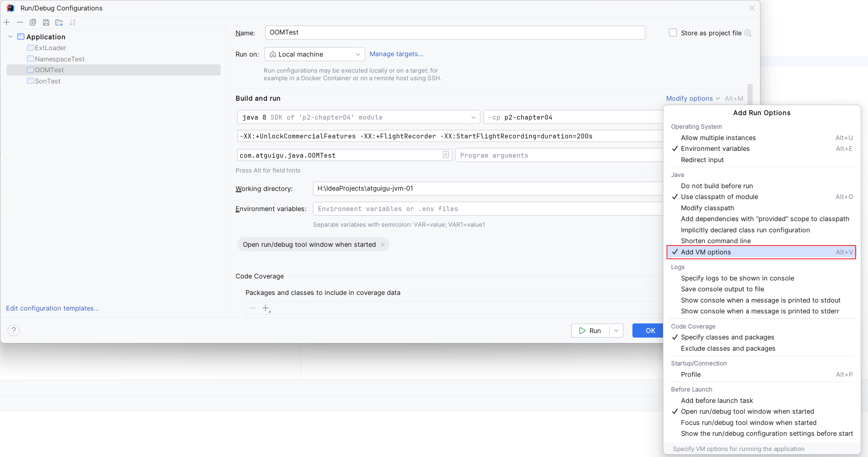Click the expand icon in main class field
This screenshot has height=457, width=868.
pos(445,155)
